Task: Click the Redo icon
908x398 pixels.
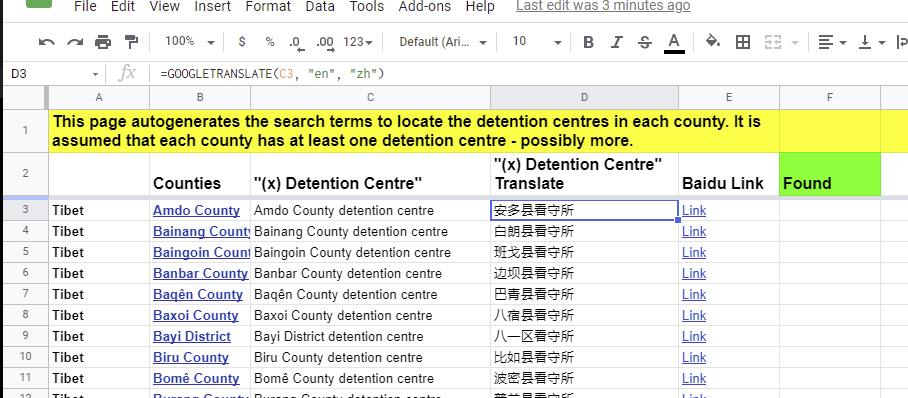Action: 75,42
